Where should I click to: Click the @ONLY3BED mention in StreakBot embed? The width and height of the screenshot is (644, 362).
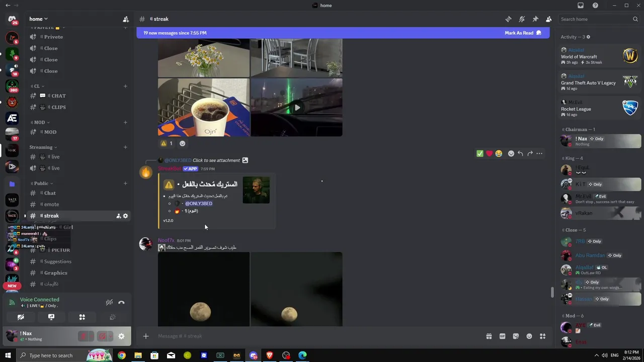(199, 204)
